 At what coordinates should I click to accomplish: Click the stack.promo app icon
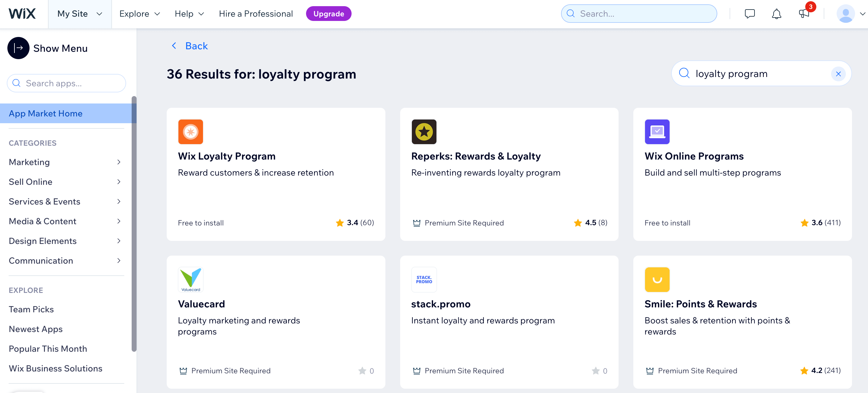424,279
